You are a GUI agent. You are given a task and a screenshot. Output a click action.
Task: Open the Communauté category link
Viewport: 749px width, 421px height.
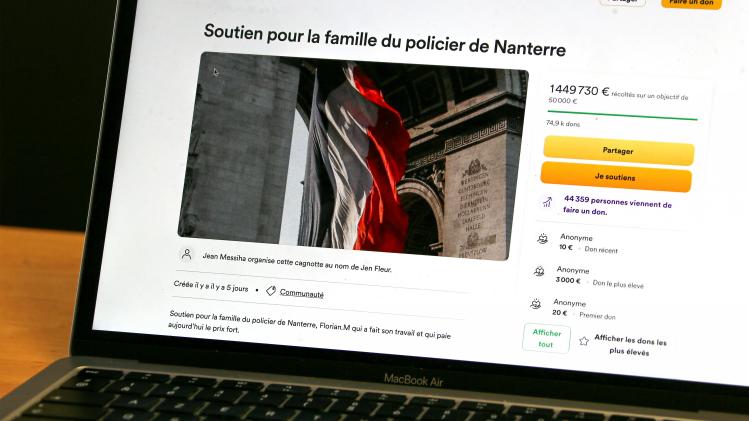click(301, 293)
